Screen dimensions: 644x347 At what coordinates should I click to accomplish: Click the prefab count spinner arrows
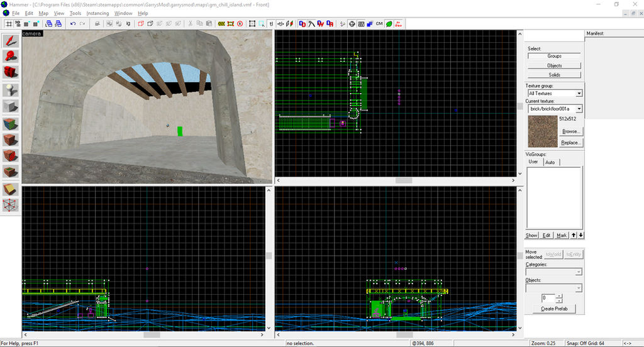tap(558, 298)
